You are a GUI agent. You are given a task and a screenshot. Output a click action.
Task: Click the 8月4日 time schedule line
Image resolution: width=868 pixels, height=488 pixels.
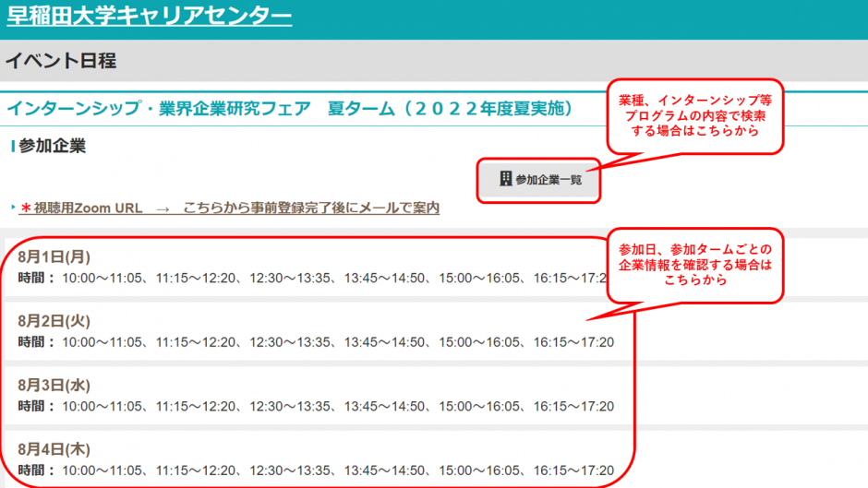pyautogui.click(x=316, y=470)
